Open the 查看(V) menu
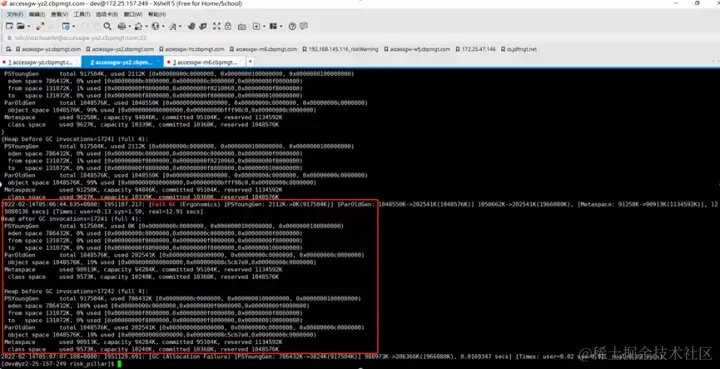 point(59,14)
